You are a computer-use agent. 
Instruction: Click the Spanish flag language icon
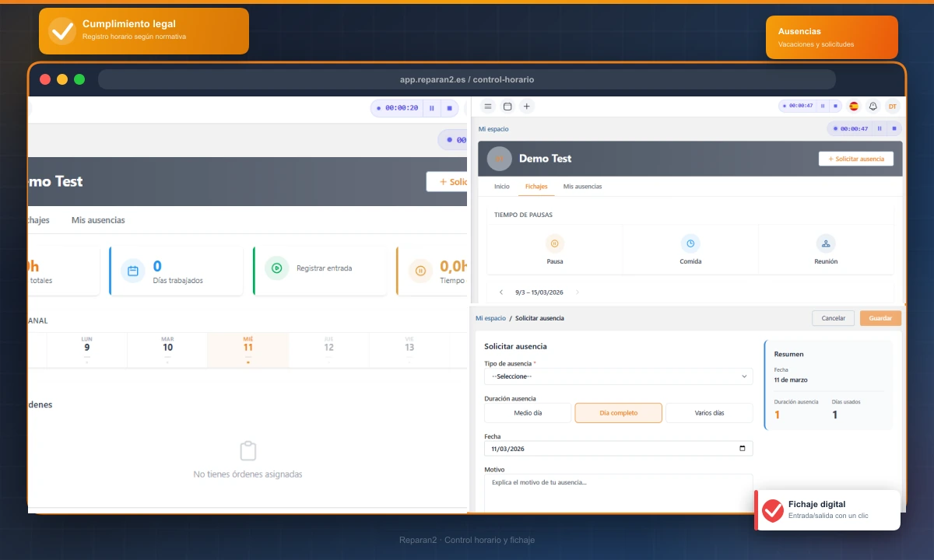854,107
